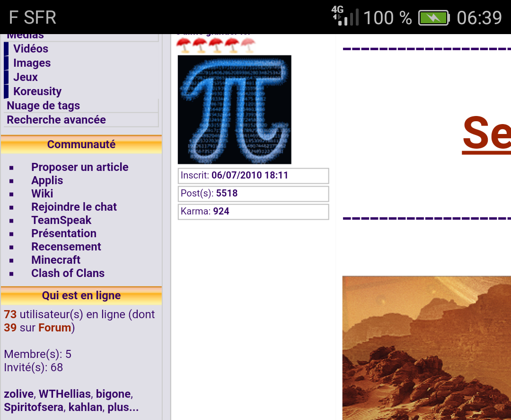Open the TeamSpeak link

coord(61,220)
